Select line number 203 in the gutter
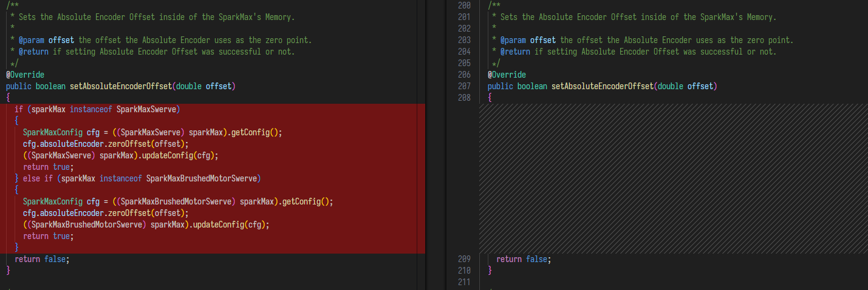868x290 pixels. (463, 40)
